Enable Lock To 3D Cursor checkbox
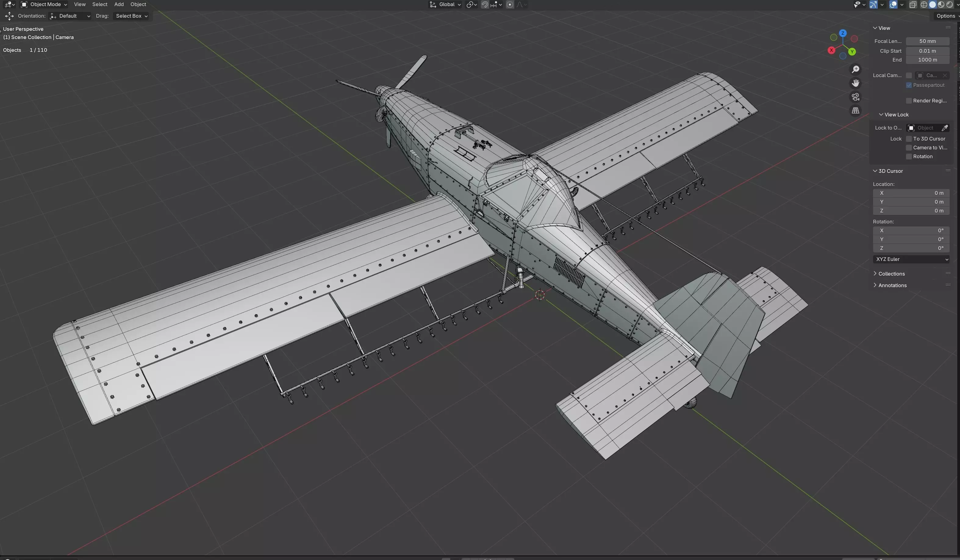 (909, 139)
